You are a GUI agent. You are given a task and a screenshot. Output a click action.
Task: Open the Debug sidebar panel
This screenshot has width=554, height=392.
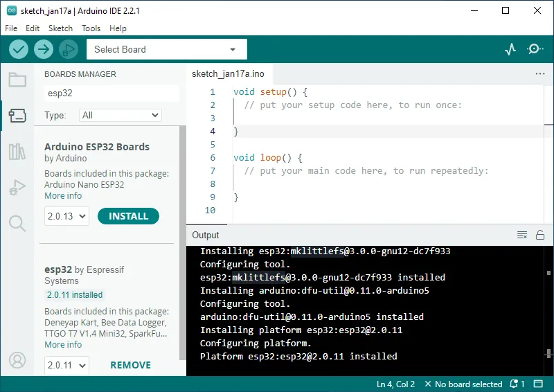coord(17,187)
